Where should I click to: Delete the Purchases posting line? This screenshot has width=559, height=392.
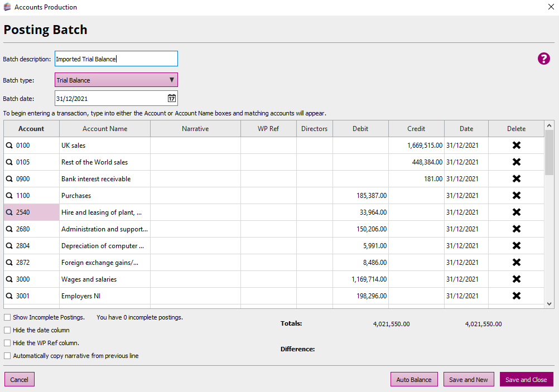516,196
